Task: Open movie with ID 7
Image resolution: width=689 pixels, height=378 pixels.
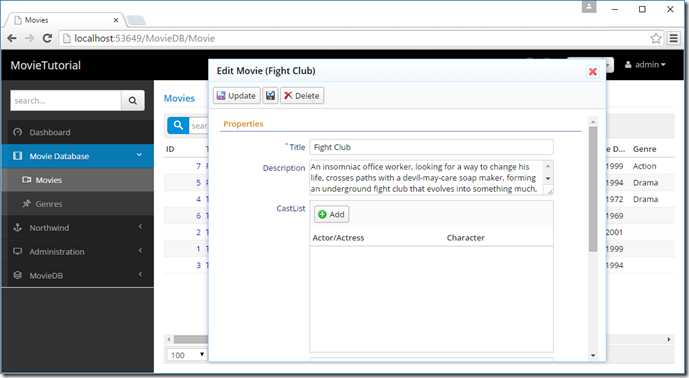Action: 198,166
